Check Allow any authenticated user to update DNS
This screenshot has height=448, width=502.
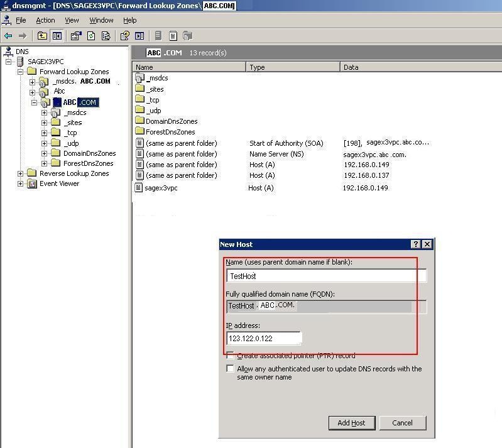230,368
